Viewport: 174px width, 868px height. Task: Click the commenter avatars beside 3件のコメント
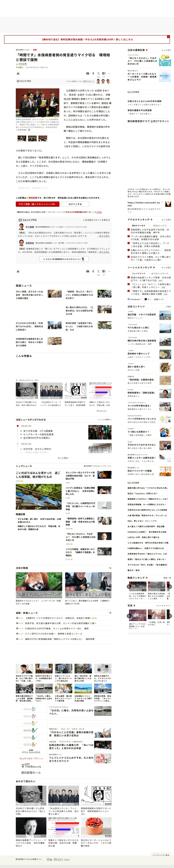[x=103, y=81]
